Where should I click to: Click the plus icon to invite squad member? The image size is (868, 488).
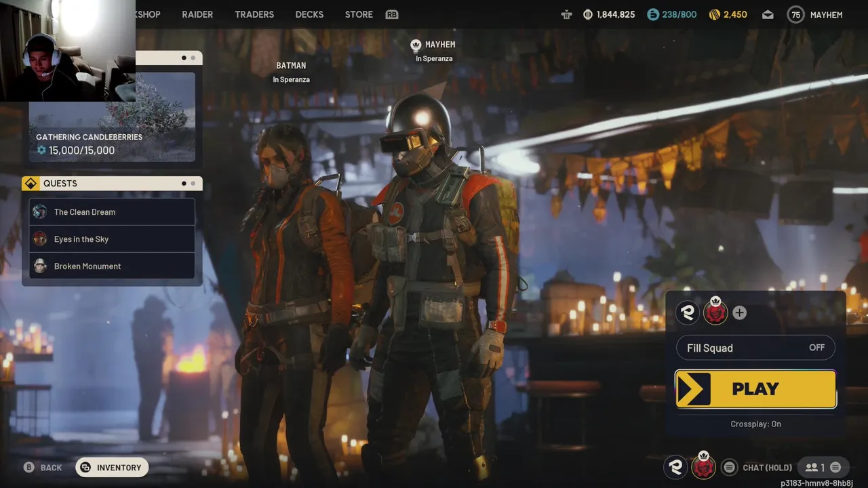(x=739, y=313)
